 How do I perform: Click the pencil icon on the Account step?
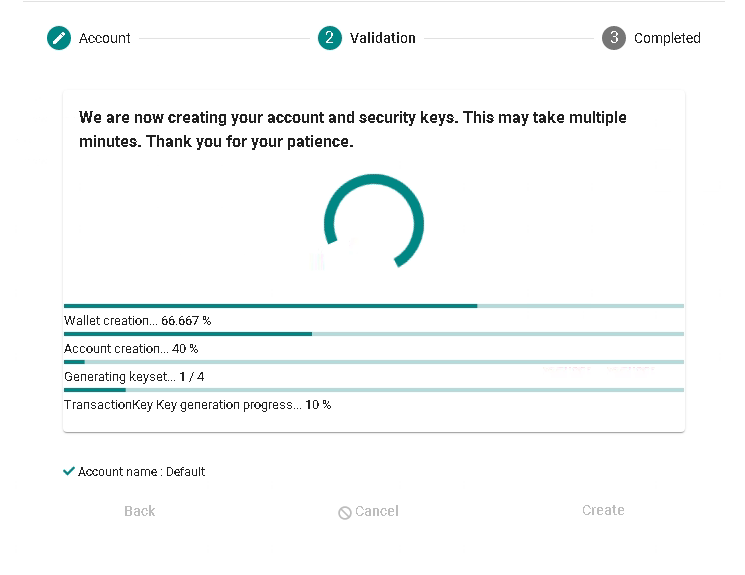(59, 38)
